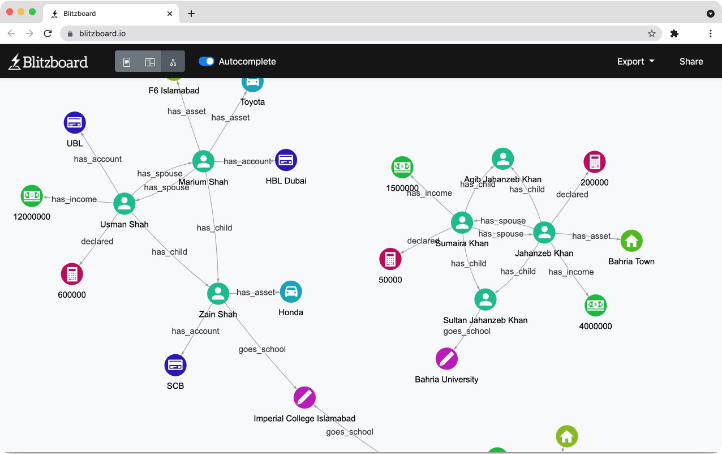
Task: Click the has_income label near 4000000
Action: [571, 272]
